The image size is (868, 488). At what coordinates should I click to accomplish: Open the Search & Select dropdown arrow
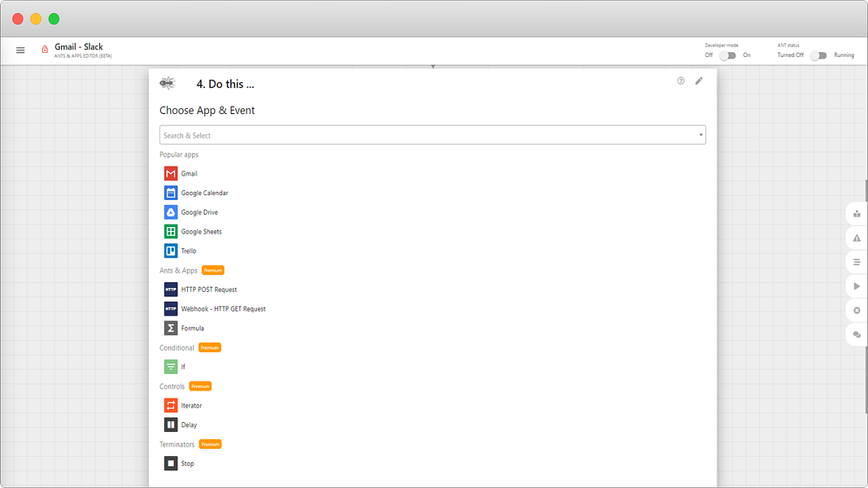coord(700,135)
